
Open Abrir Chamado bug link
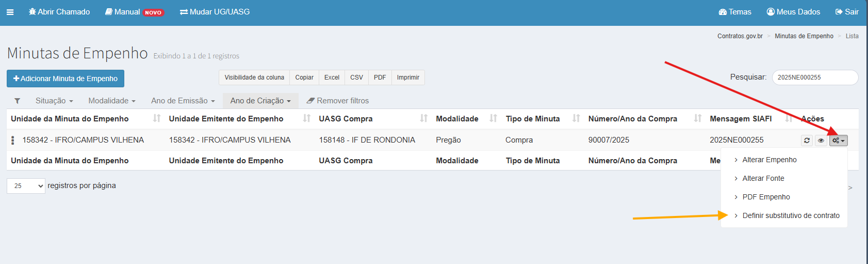coord(59,12)
